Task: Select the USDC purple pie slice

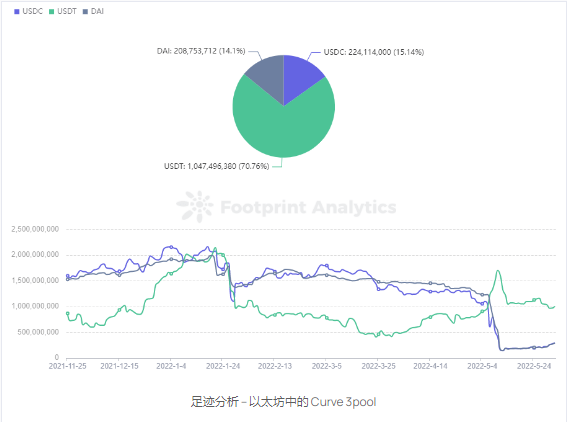Action: click(x=299, y=77)
